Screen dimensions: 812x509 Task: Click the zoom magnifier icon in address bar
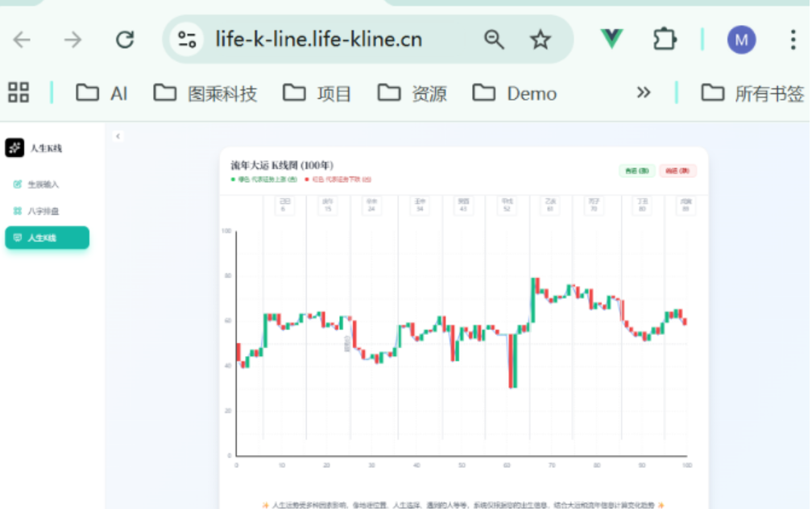point(494,39)
